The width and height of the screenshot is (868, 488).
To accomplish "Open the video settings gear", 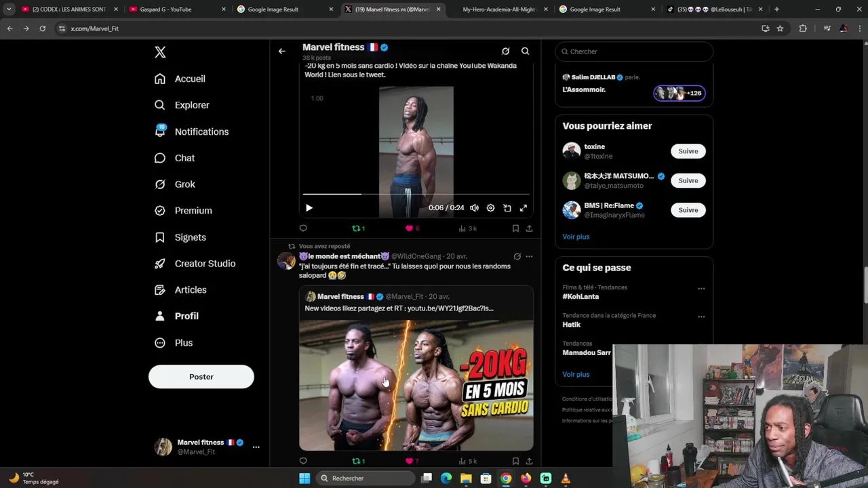I will (490, 208).
